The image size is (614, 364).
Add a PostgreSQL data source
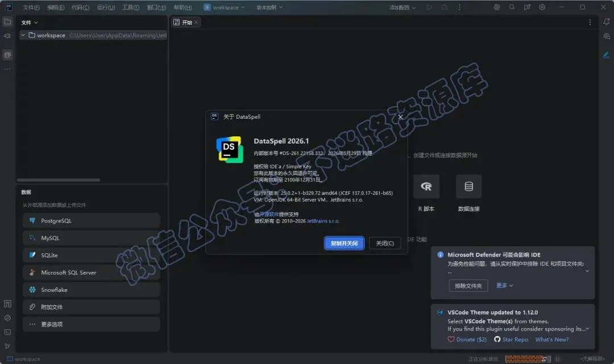click(x=91, y=221)
